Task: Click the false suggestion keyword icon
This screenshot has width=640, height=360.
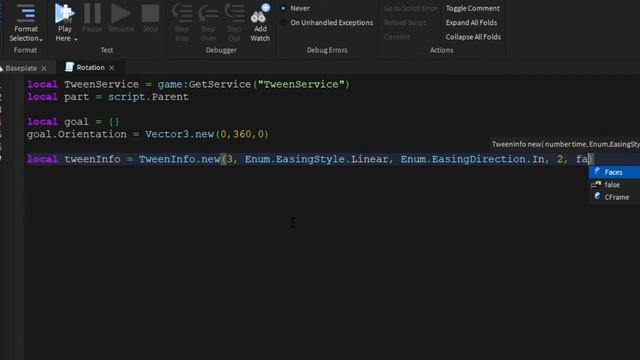Action: pyautogui.click(x=596, y=184)
